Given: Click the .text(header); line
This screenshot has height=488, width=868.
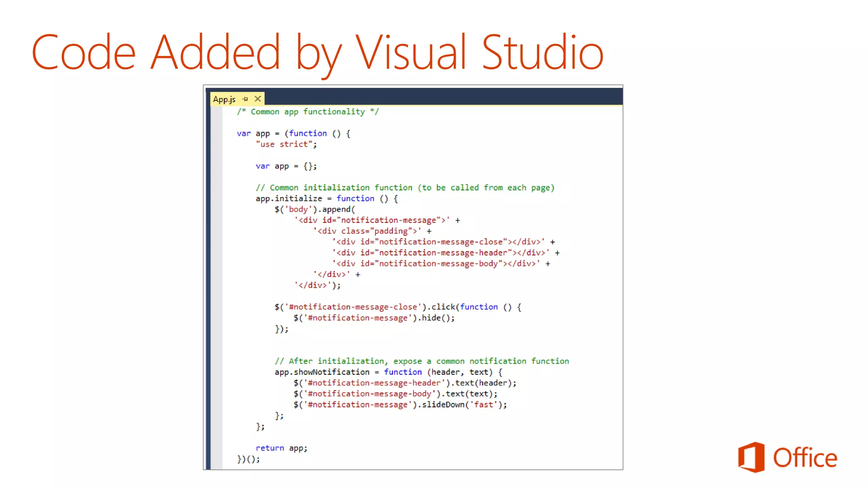Looking at the screenshot, I should (x=405, y=383).
